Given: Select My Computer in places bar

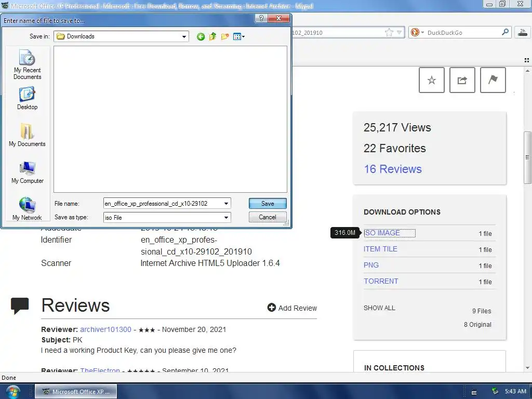Looking at the screenshot, I should tap(27, 172).
